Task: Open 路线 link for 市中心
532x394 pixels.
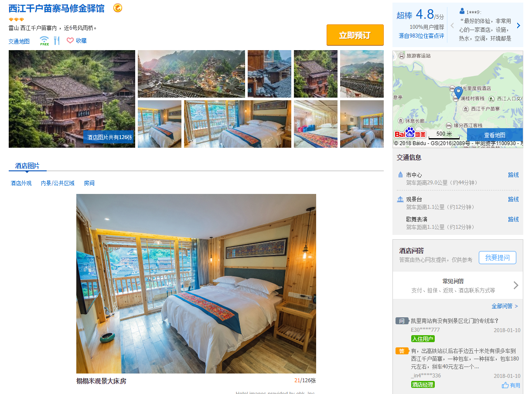Action: pyautogui.click(x=513, y=175)
